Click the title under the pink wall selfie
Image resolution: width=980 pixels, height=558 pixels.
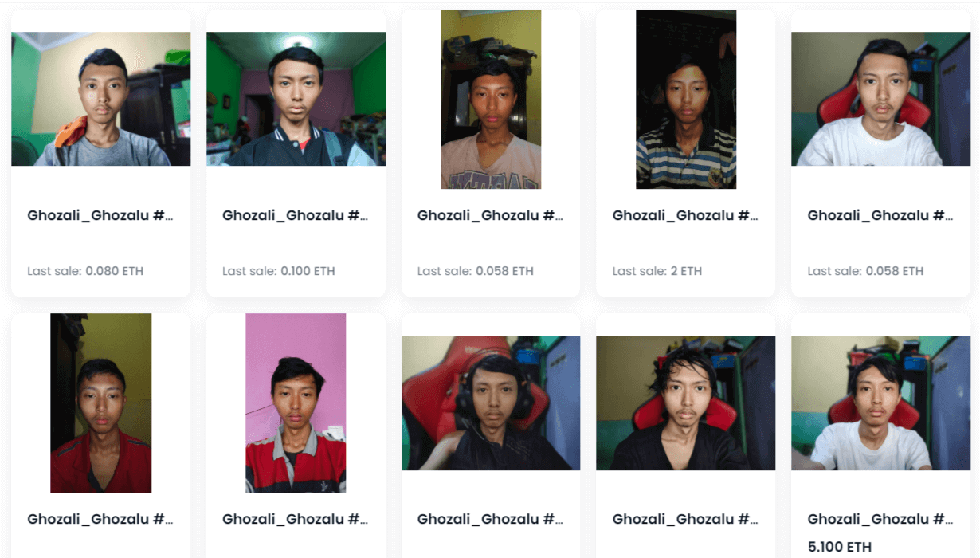(296, 519)
